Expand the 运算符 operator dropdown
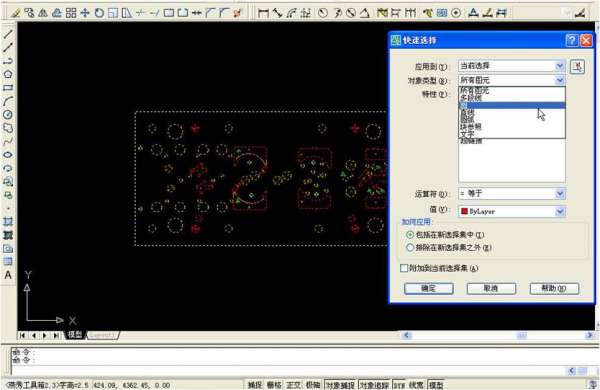The image size is (600, 390). (512, 194)
